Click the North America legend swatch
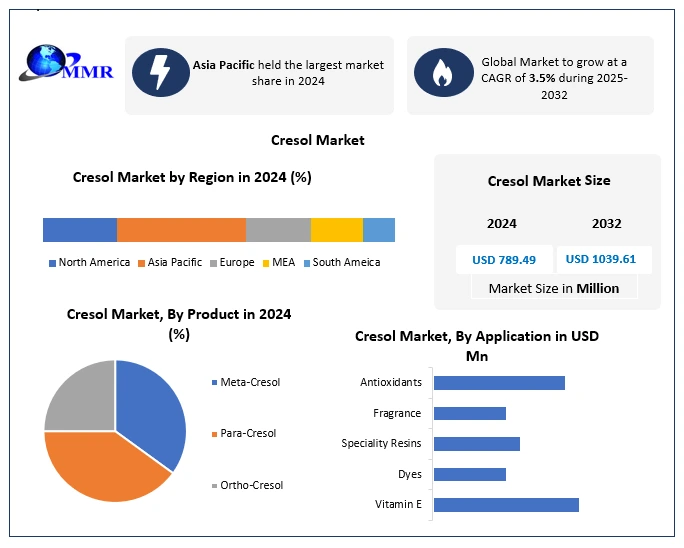The height and width of the screenshot is (548, 684). [52, 263]
